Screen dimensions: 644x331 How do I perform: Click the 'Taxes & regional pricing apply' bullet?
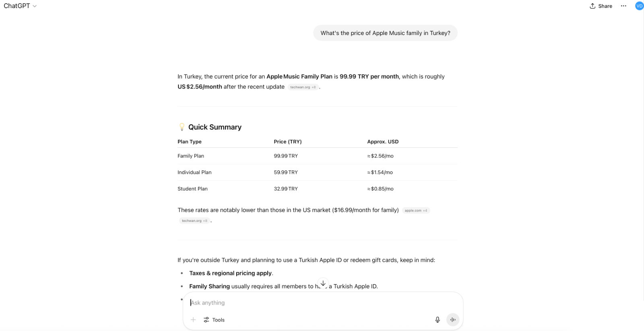231,273
